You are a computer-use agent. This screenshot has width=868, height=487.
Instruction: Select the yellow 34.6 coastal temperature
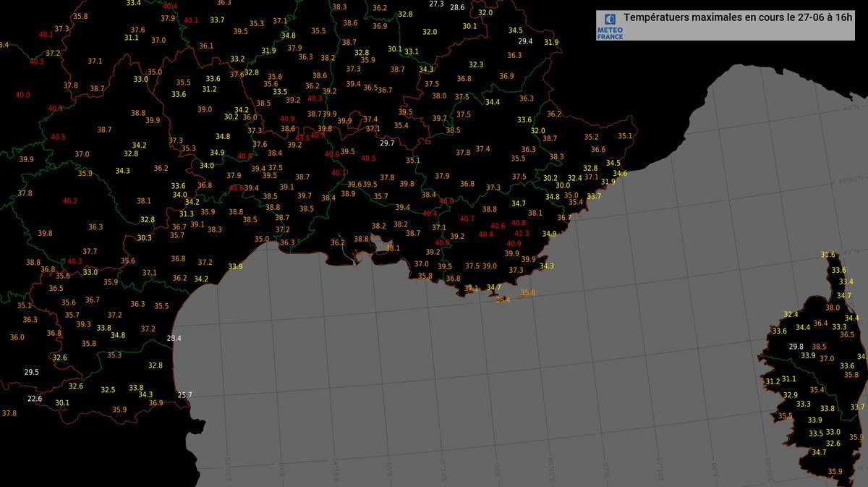click(x=620, y=174)
